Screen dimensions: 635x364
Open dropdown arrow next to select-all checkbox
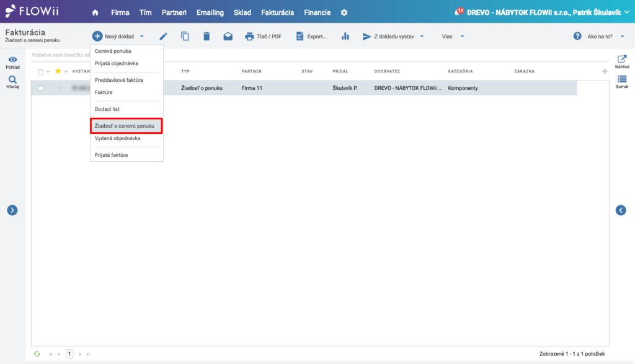coord(48,72)
